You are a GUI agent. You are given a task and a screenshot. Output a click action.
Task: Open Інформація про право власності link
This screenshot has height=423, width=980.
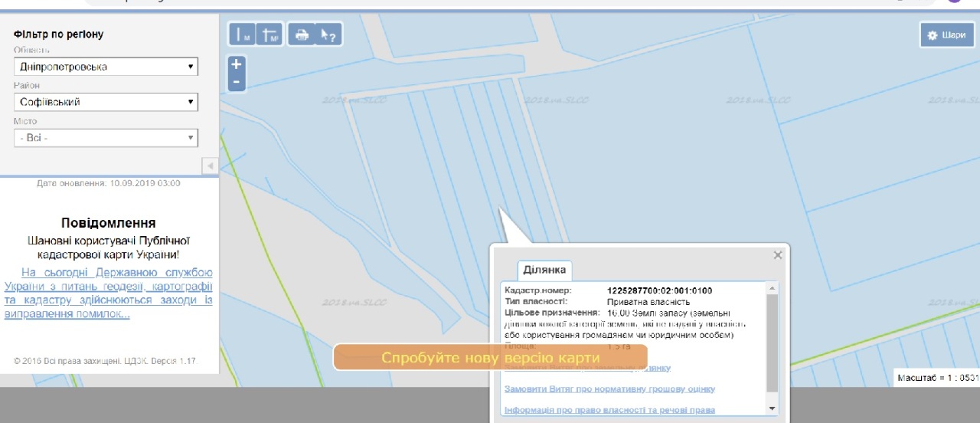click(610, 410)
